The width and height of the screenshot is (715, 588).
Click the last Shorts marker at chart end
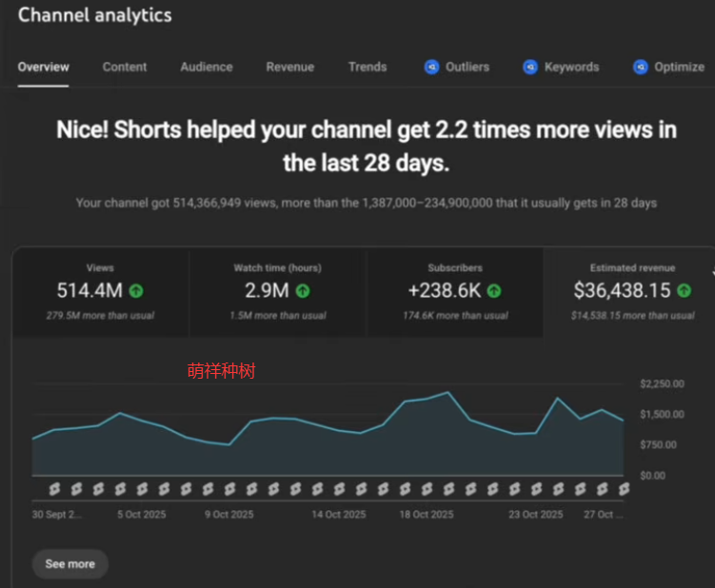pyautogui.click(x=624, y=489)
